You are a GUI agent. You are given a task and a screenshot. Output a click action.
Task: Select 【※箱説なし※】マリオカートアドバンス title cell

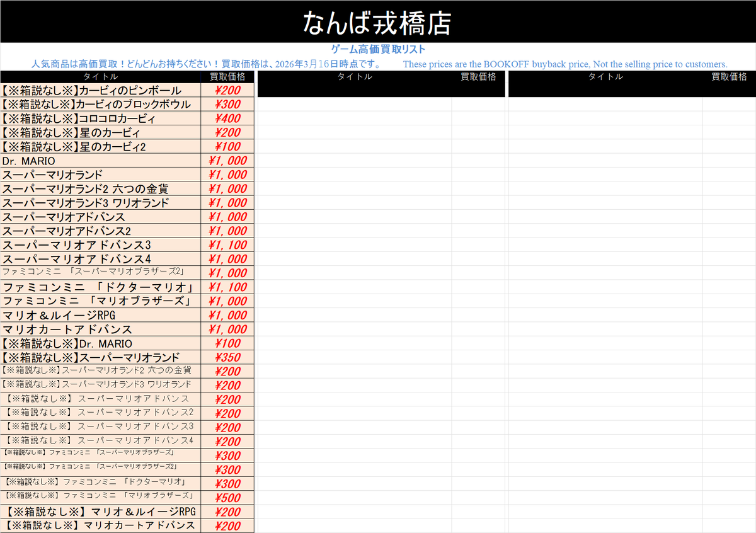101,526
